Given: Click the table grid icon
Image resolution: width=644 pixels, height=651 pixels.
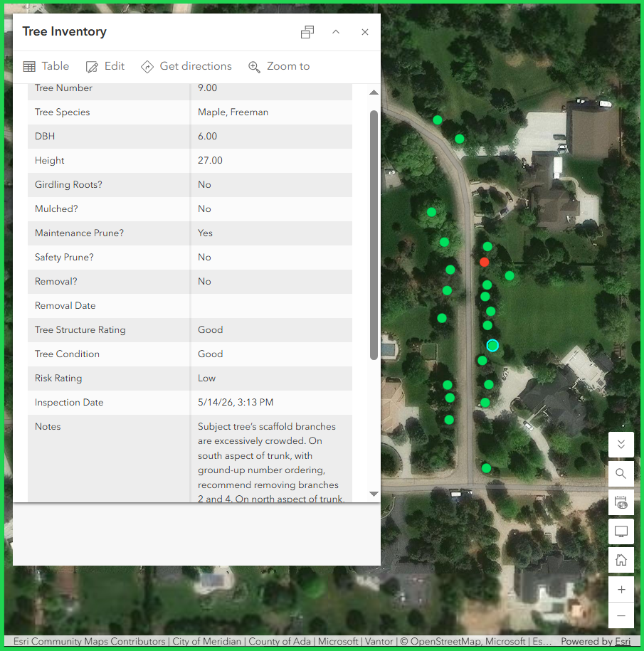Looking at the screenshot, I should 29,66.
